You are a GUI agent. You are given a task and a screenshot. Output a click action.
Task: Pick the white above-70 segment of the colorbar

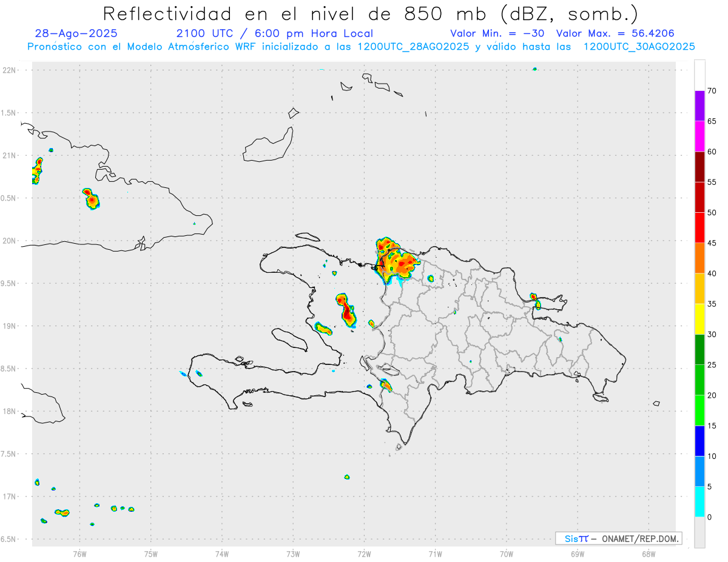click(699, 75)
